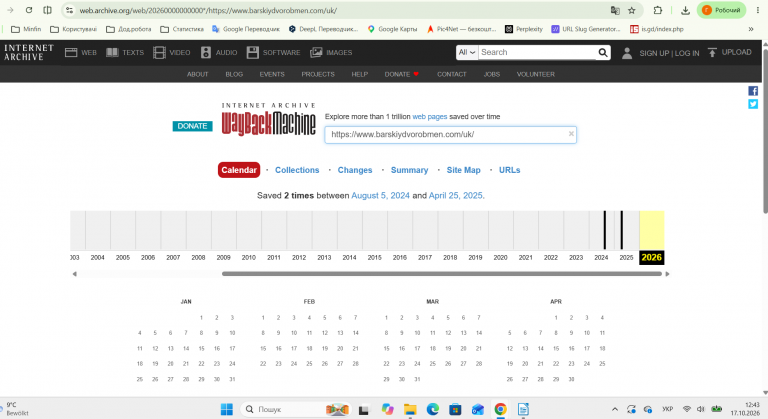
Task: Open the Images section icon
Action: coord(316,52)
